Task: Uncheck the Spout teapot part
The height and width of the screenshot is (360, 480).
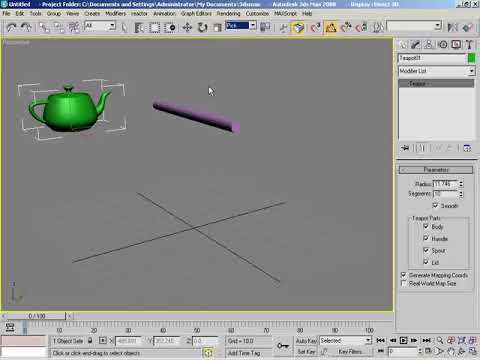Action: (426, 250)
